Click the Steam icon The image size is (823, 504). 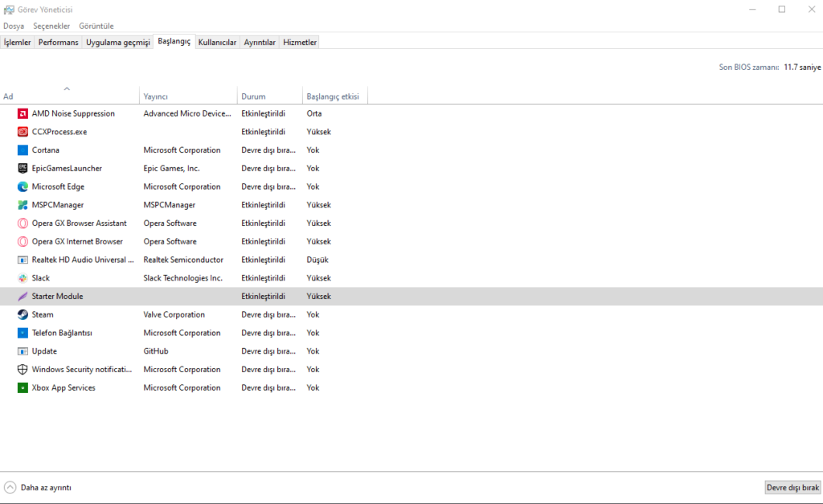23,314
